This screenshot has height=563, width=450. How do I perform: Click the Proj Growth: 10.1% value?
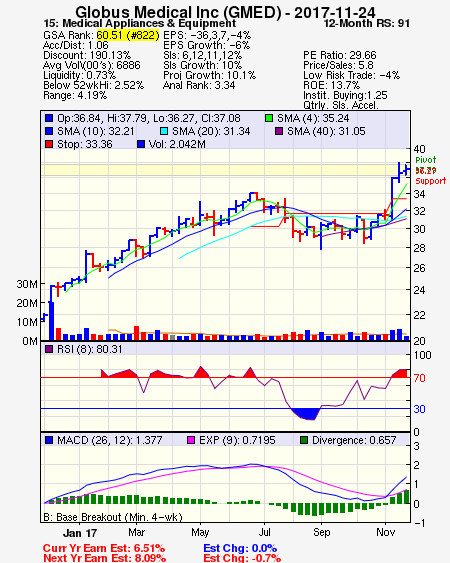point(209,75)
